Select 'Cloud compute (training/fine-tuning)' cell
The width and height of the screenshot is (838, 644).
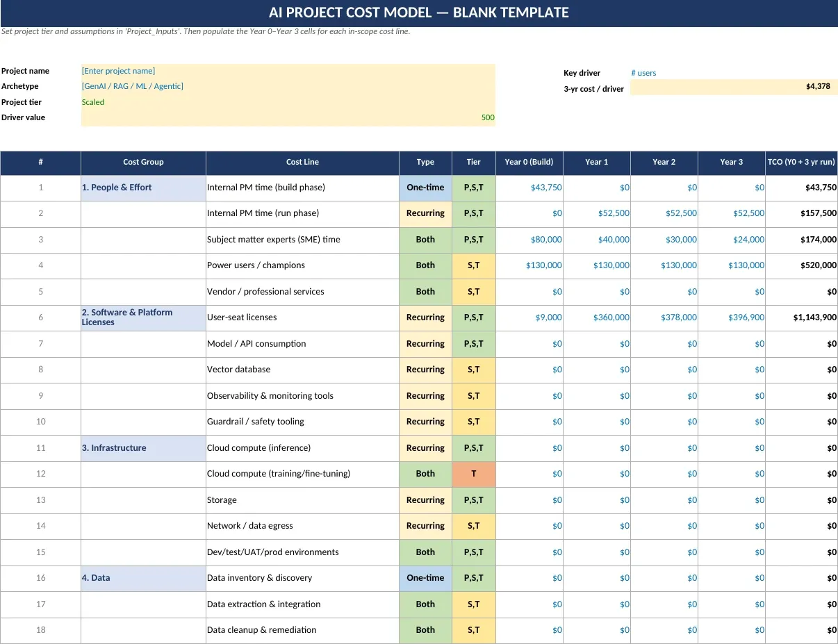pos(302,474)
